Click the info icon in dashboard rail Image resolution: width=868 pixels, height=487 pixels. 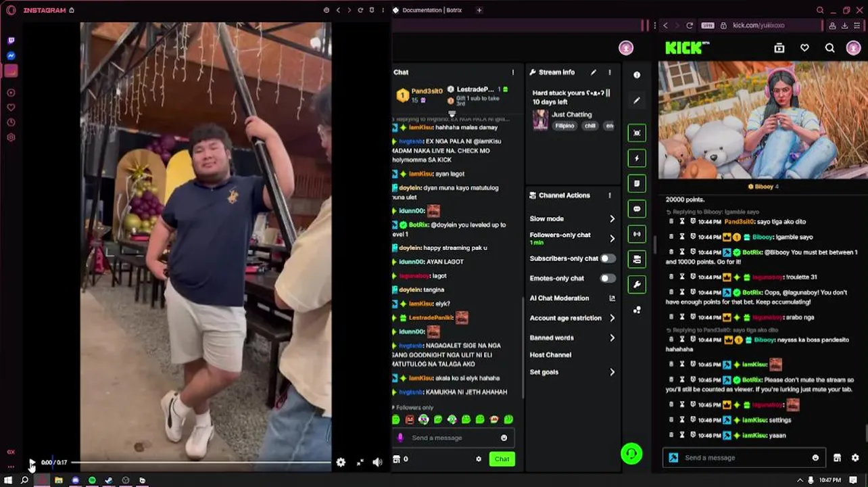click(x=637, y=75)
